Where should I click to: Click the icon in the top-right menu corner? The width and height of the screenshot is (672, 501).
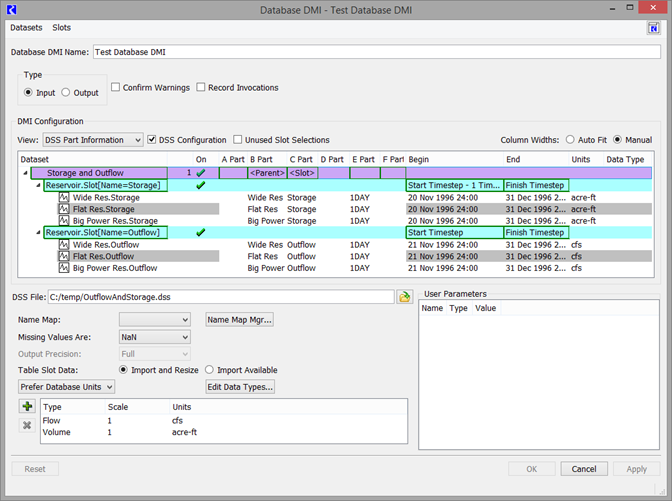pos(653,28)
